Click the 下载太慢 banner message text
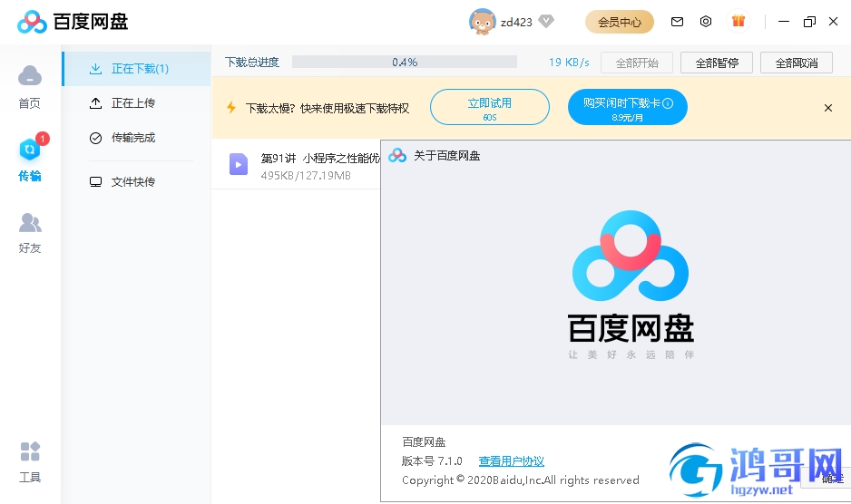 328,108
